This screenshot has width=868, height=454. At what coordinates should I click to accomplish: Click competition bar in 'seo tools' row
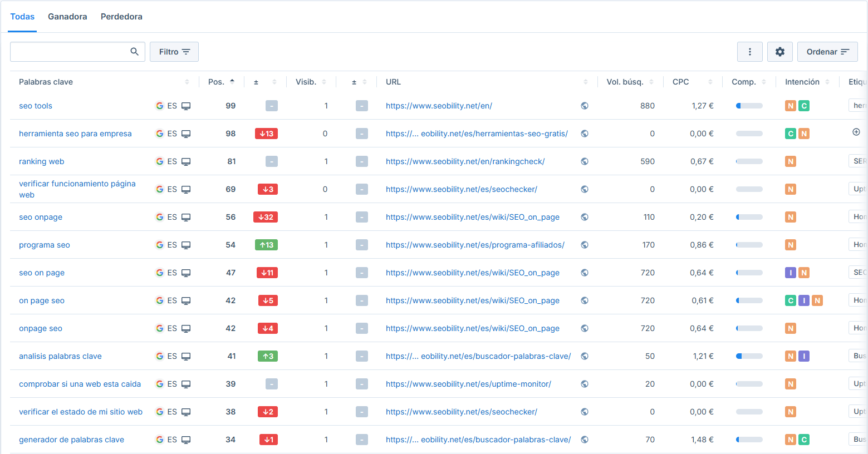point(749,106)
